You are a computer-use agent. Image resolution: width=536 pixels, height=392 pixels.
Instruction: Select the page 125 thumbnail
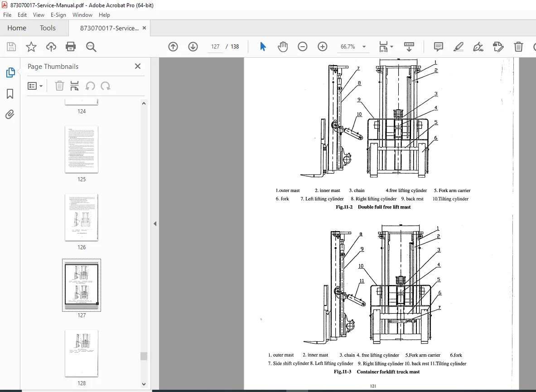click(82, 150)
